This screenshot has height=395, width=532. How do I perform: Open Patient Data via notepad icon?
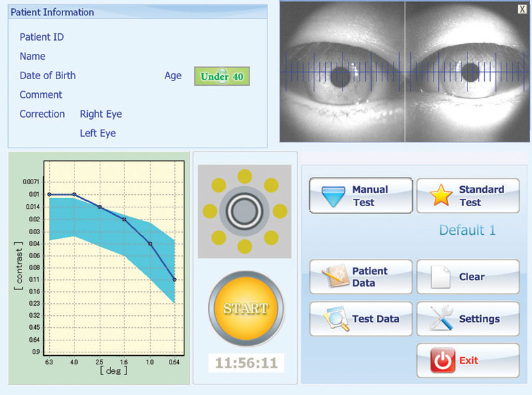(334, 277)
